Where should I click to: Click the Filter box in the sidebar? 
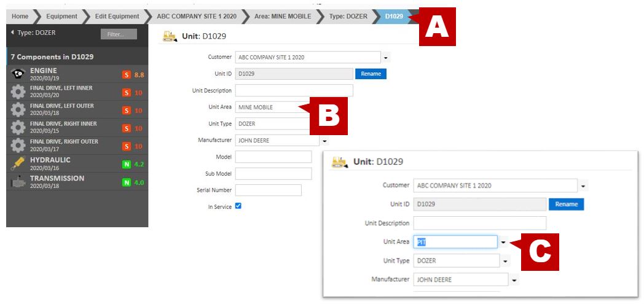click(x=119, y=34)
